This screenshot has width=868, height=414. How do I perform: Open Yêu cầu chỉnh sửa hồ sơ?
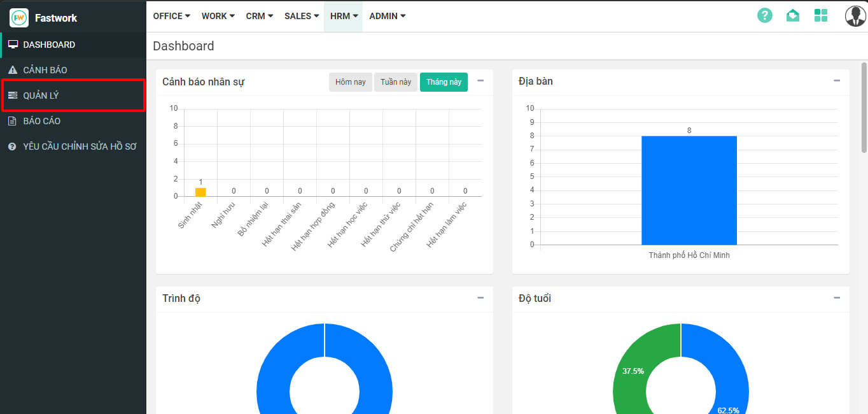point(80,146)
